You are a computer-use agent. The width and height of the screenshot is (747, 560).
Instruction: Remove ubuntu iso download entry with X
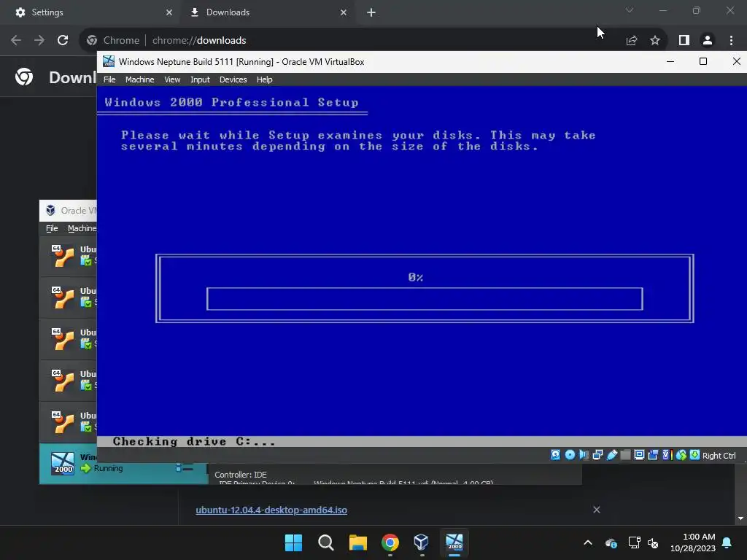pyautogui.click(x=597, y=510)
